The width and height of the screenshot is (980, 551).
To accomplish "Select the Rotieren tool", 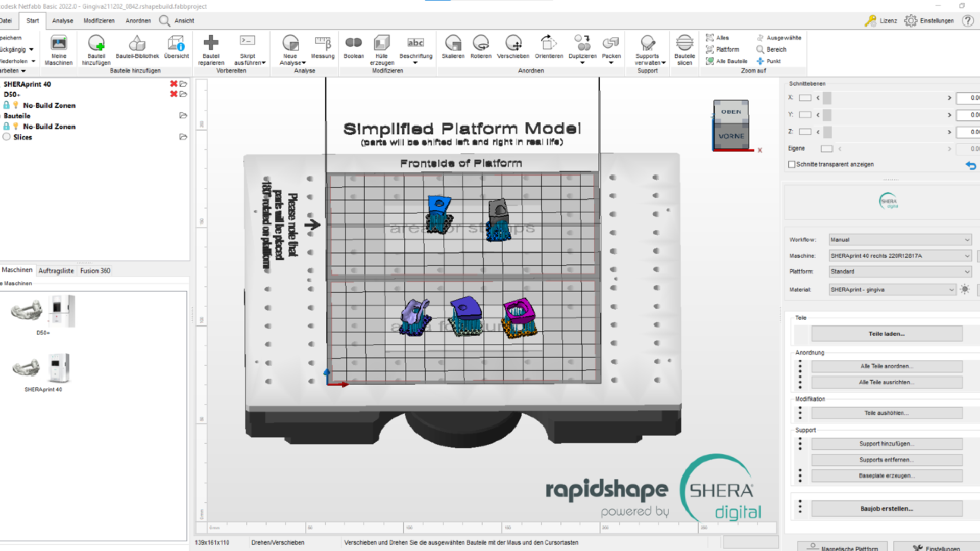I will coord(481,47).
